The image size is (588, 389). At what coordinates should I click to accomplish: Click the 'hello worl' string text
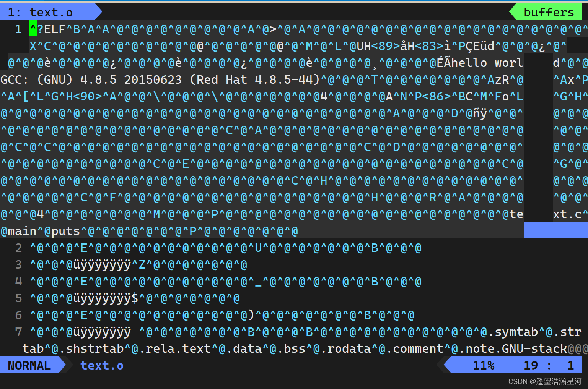coord(487,63)
